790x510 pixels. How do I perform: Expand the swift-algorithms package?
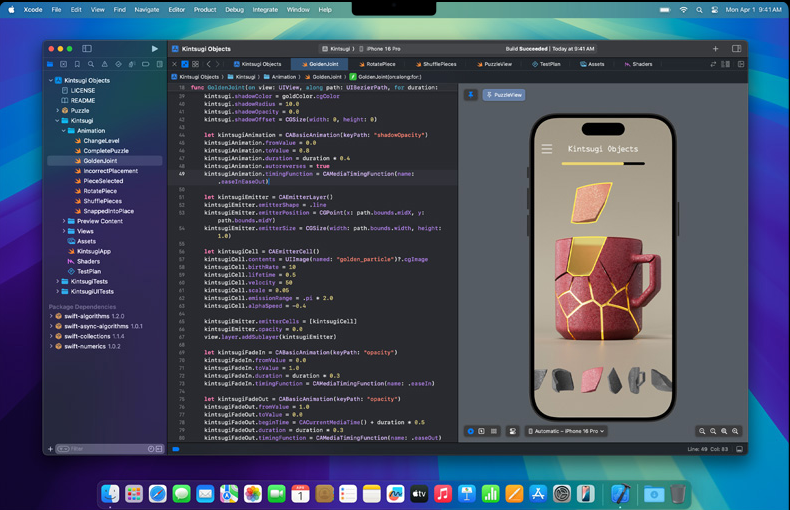(x=51, y=316)
